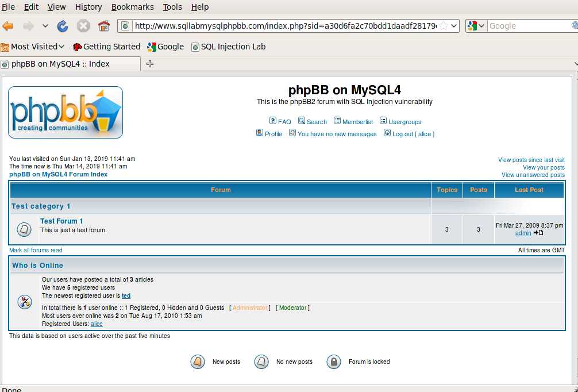Screen dimensions: 578x392
Task: Open the History menu
Action: 88,7
